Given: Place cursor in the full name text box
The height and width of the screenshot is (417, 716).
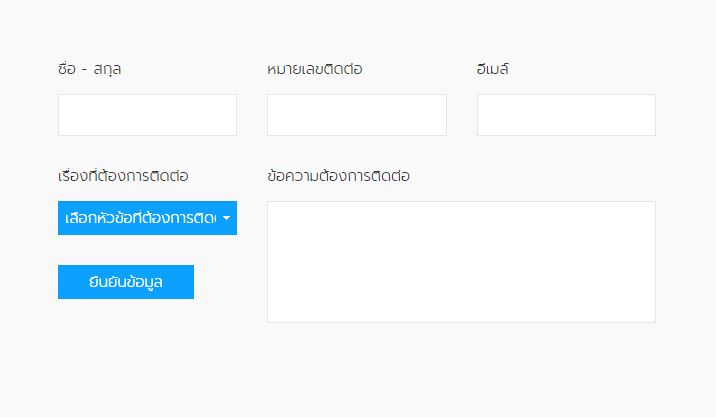Looking at the screenshot, I should point(147,115).
